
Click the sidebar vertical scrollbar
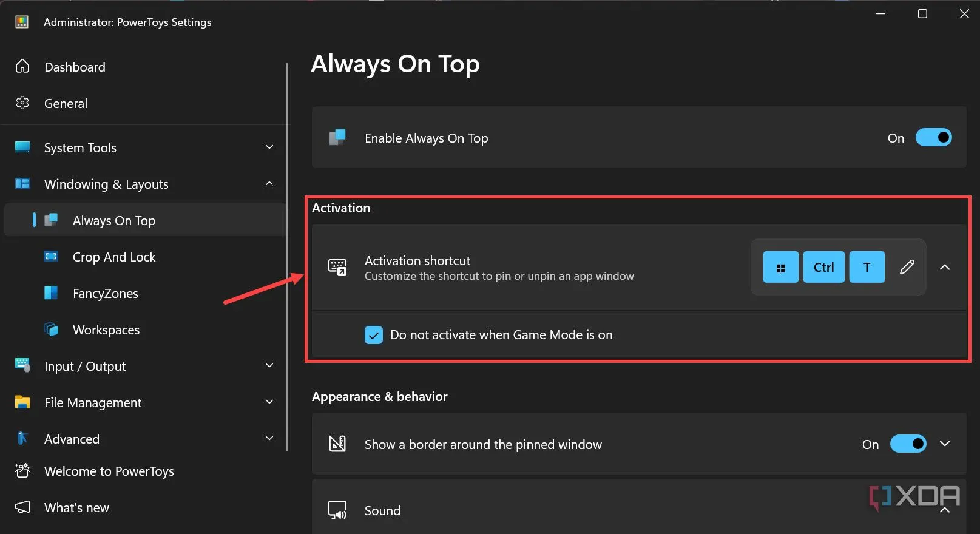287,257
